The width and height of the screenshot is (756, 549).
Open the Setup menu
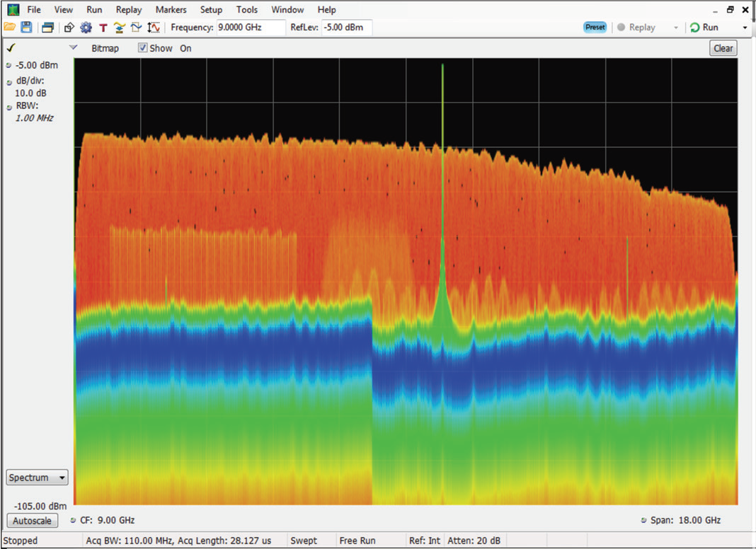pos(211,9)
